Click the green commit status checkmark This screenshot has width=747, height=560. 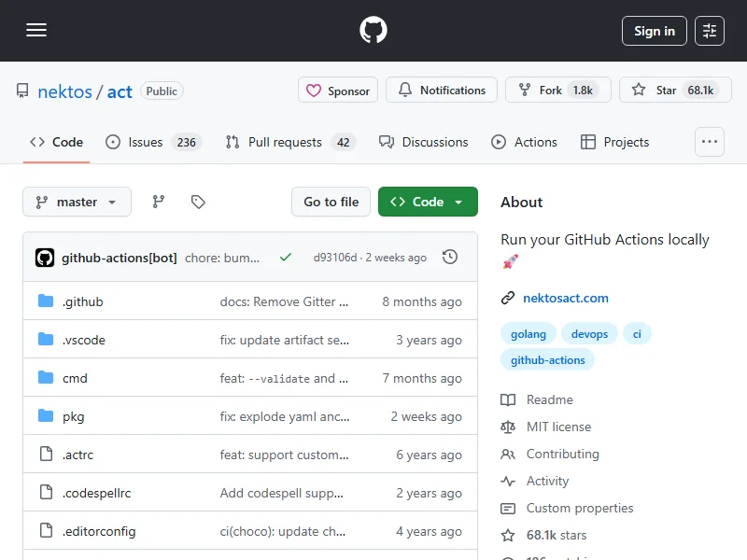click(x=286, y=257)
